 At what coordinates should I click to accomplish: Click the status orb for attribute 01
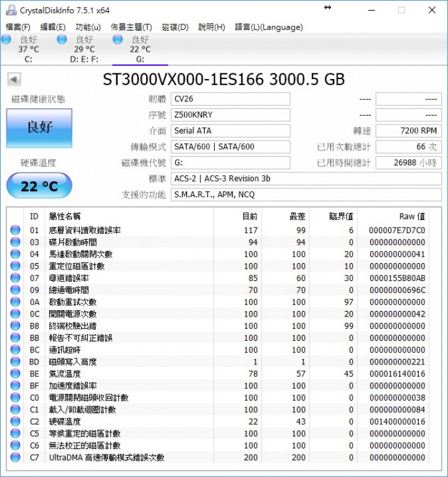point(15,230)
